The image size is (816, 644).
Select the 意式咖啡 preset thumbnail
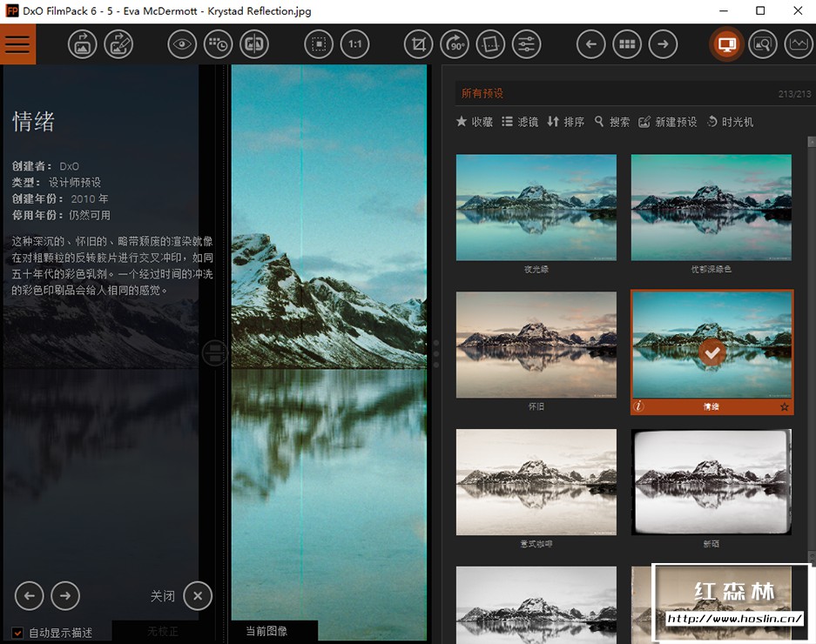[536, 482]
